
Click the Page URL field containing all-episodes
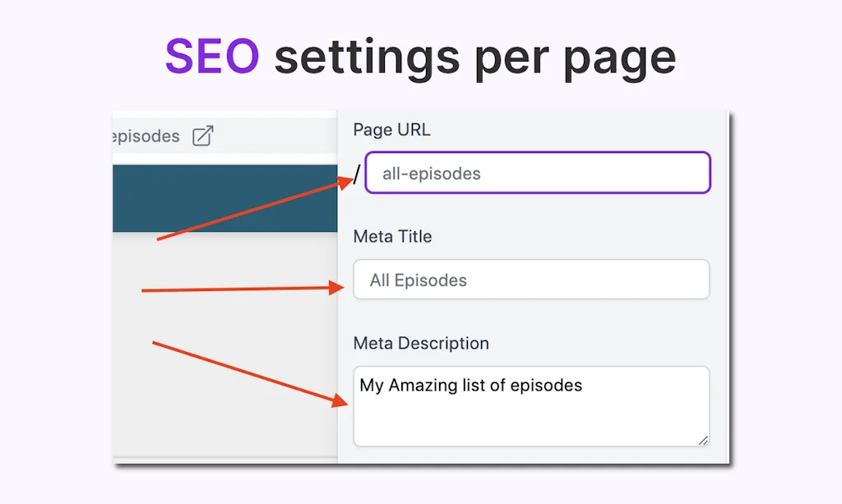coord(538,173)
